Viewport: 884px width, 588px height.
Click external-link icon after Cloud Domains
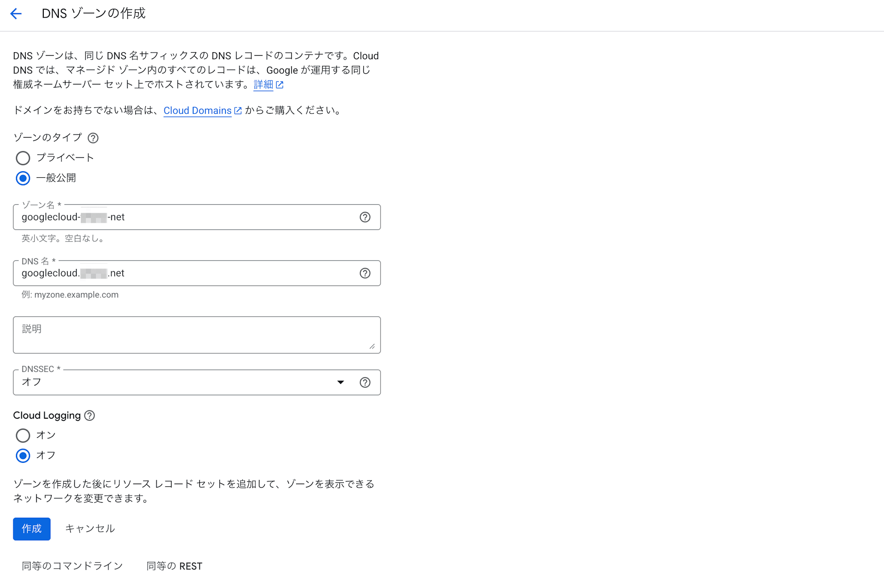point(238,111)
